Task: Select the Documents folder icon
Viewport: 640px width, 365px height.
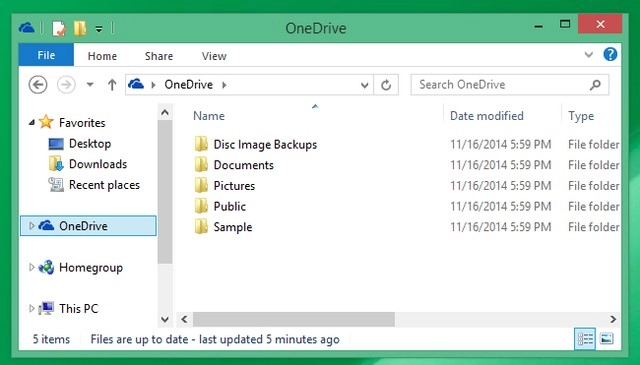Action: point(201,165)
